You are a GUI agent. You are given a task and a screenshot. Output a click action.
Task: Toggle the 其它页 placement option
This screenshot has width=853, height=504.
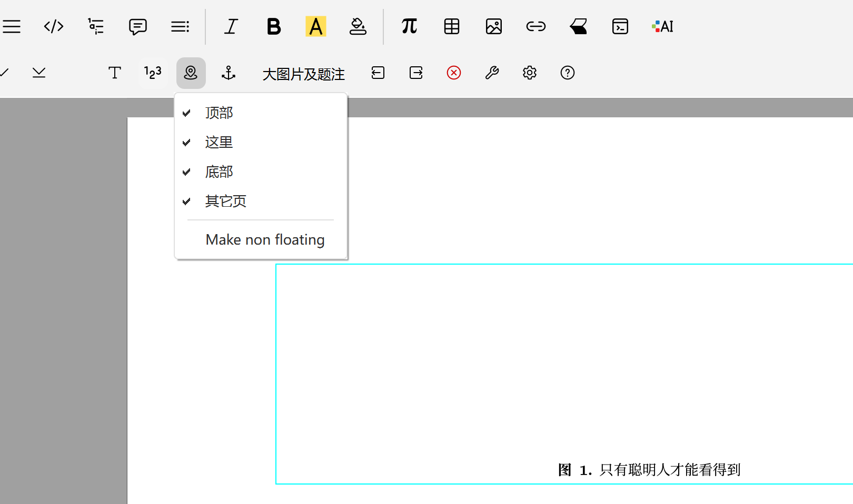225,201
